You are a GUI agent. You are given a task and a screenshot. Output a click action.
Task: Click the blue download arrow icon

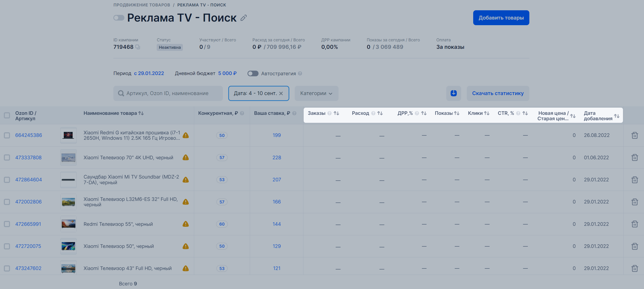pyautogui.click(x=453, y=93)
